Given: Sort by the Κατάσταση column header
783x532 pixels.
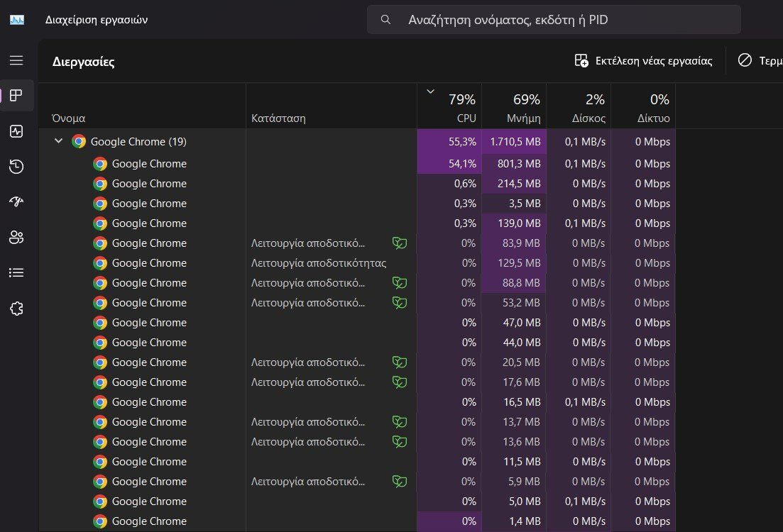Looking at the screenshot, I should (332, 106).
